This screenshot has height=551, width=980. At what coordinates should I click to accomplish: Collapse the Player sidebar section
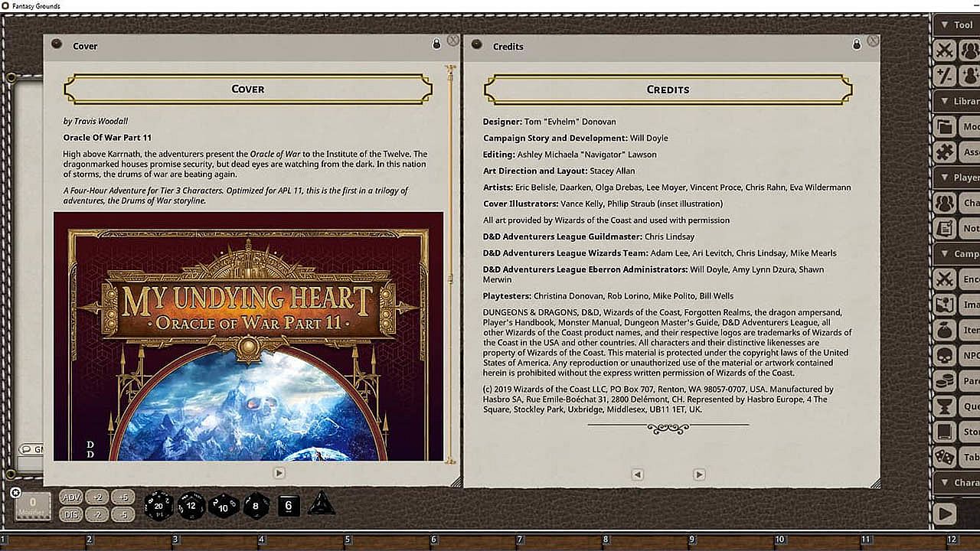[956, 178]
